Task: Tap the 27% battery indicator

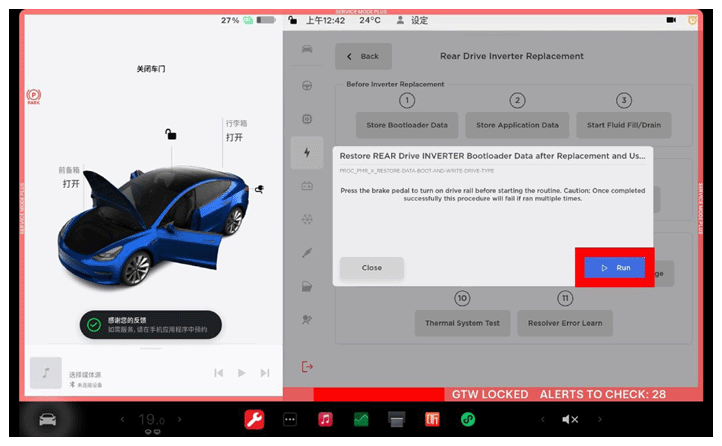Action: click(x=248, y=20)
